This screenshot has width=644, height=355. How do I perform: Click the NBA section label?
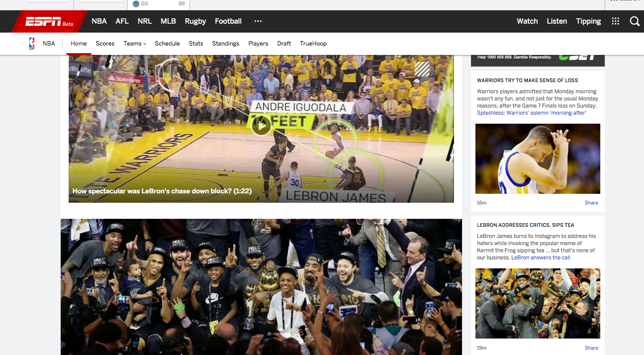pyautogui.click(x=49, y=43)
